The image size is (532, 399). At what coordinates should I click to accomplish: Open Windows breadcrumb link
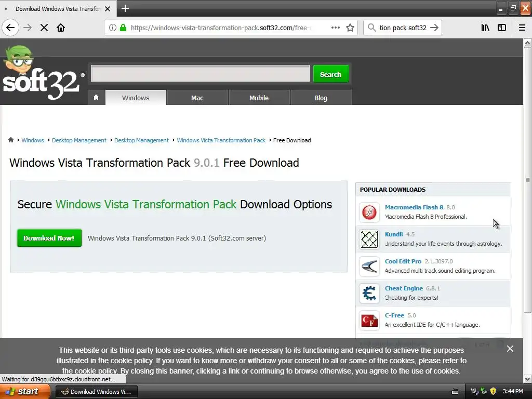coord(33,140)
